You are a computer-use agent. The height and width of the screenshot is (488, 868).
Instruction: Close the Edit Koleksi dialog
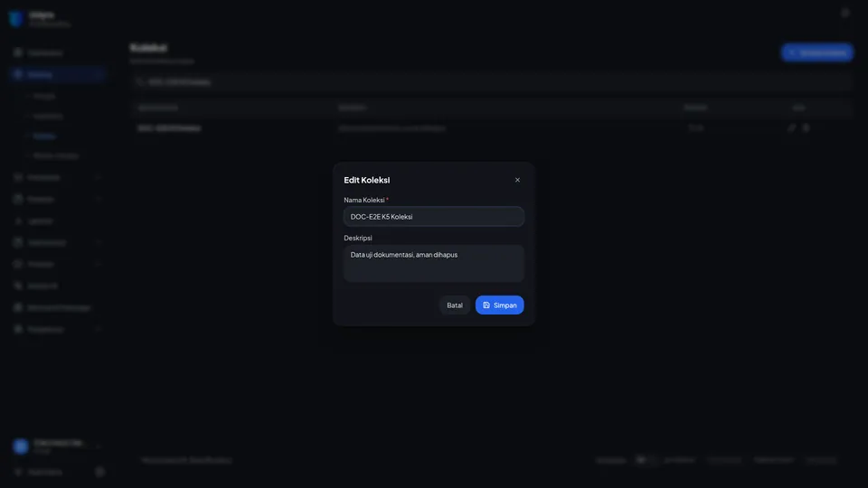click(517, 180)
